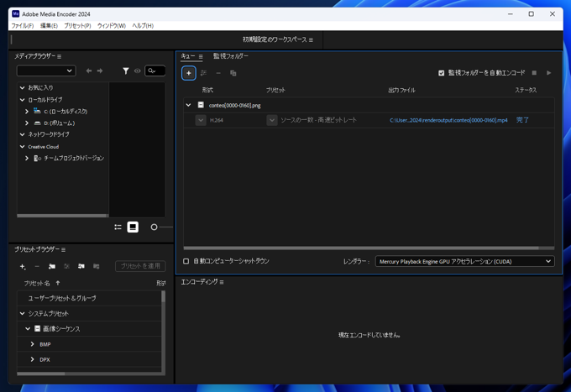Click the new preset plus icon
The width and height of the screenshot is (571, 392).
pyautogui.click(x=23, y=266)
